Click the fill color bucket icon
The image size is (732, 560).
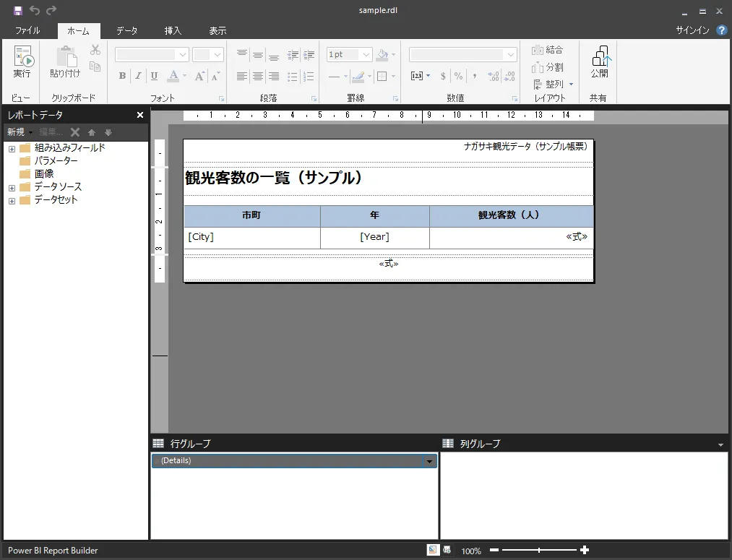click(382, 55)
